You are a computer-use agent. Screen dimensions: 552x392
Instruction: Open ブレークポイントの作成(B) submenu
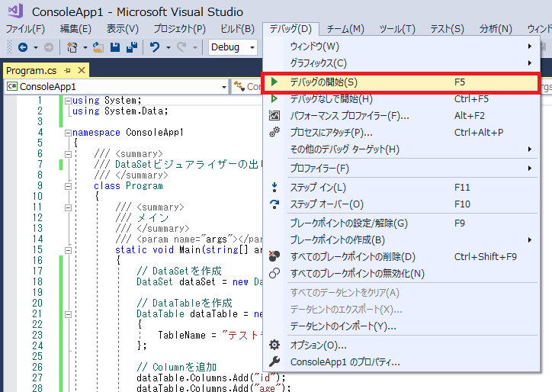click(x=402, y=239)
